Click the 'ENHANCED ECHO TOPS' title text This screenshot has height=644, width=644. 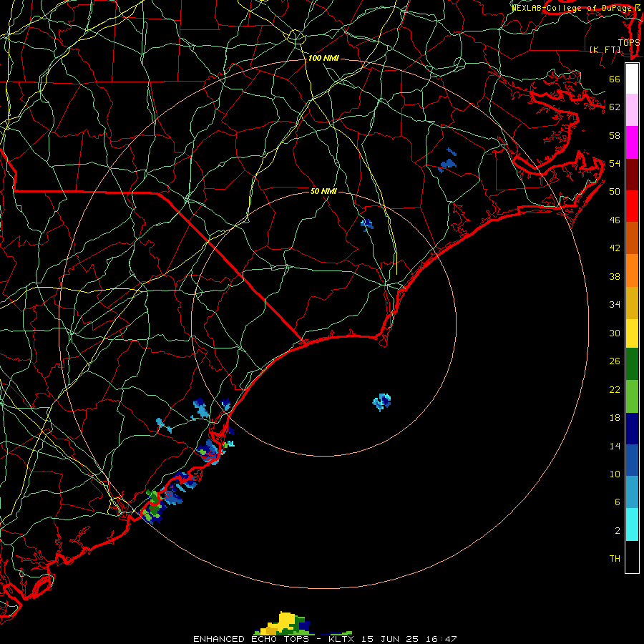[x=251, y=639]
